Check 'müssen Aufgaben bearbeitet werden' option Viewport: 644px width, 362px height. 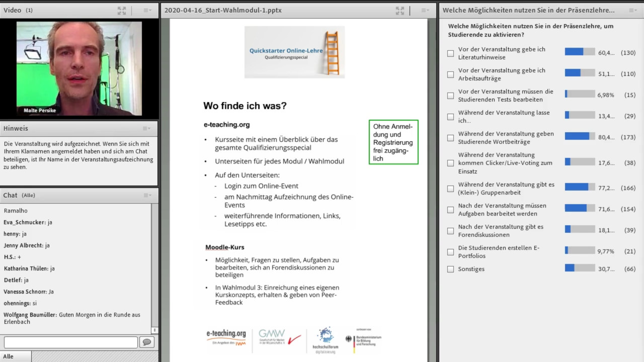[450, 210]
